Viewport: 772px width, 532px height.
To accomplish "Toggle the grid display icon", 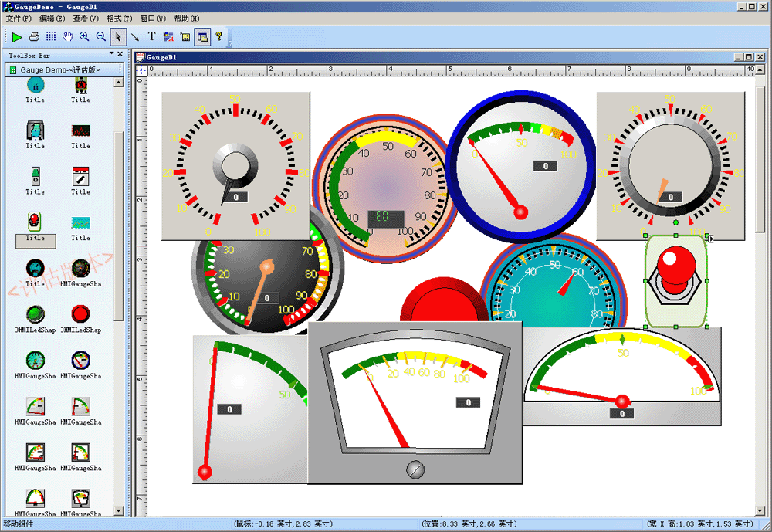I will click(x=51, y=36).
